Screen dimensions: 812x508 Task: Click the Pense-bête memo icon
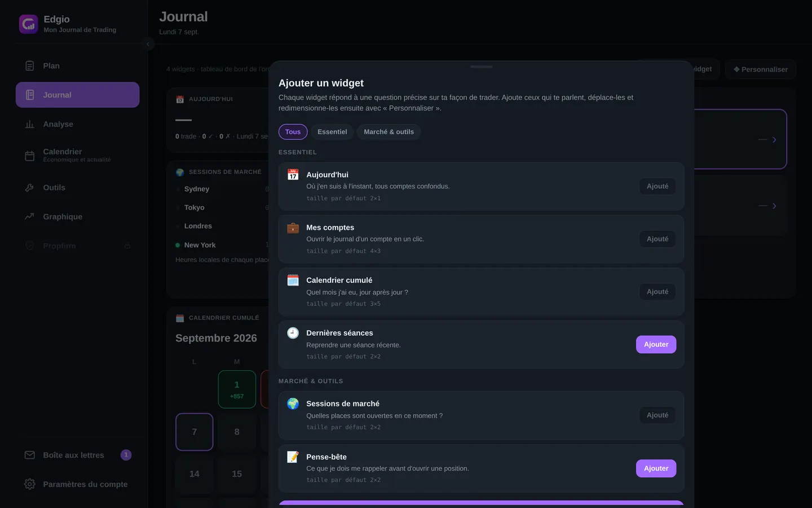(293, 457)
